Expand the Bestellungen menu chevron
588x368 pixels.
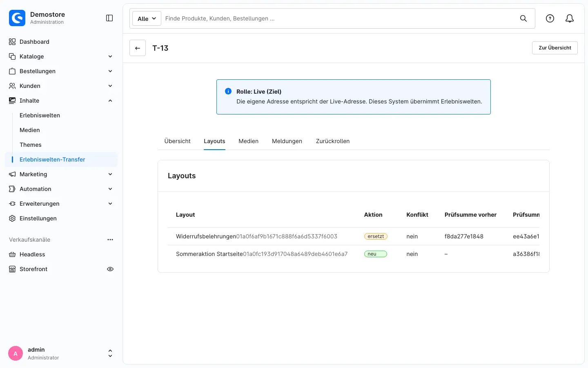[110, 71]
